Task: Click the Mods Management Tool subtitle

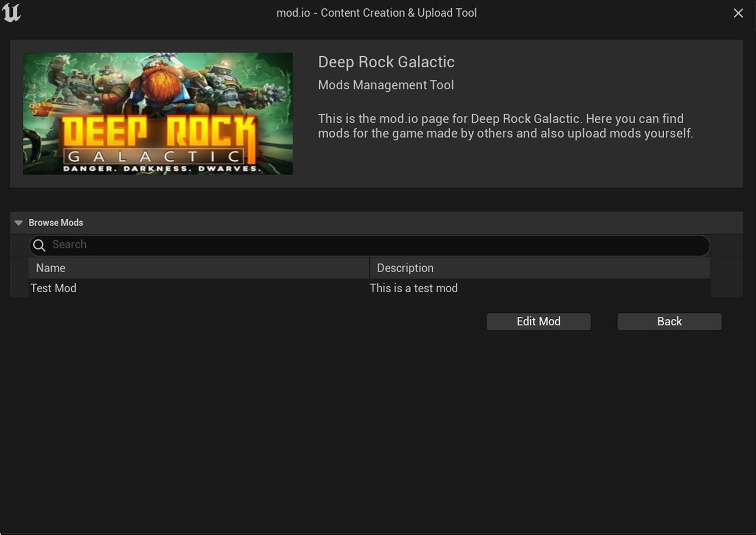Action: point(386,85)
